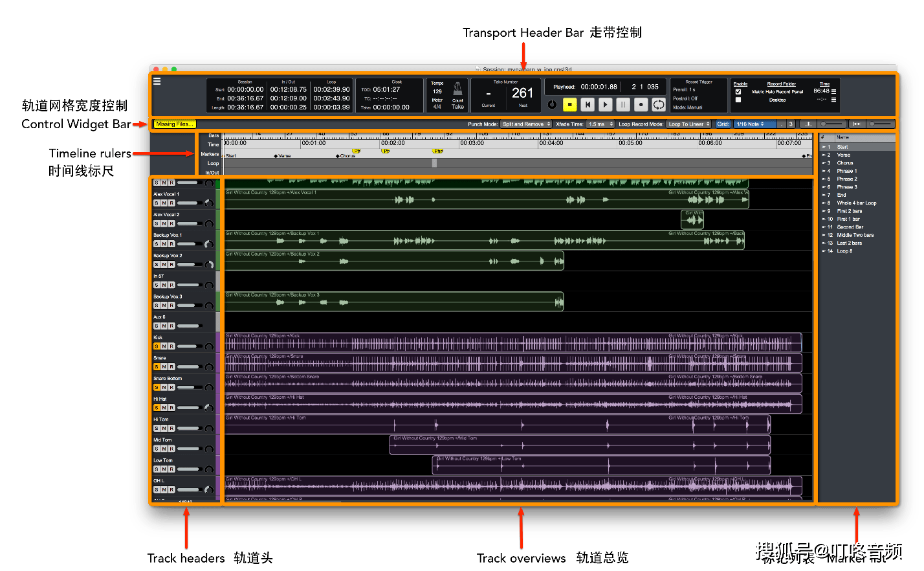The image size is (924, 571).
Task: Open the hamburger menu in transport bar
Action: 157,82
